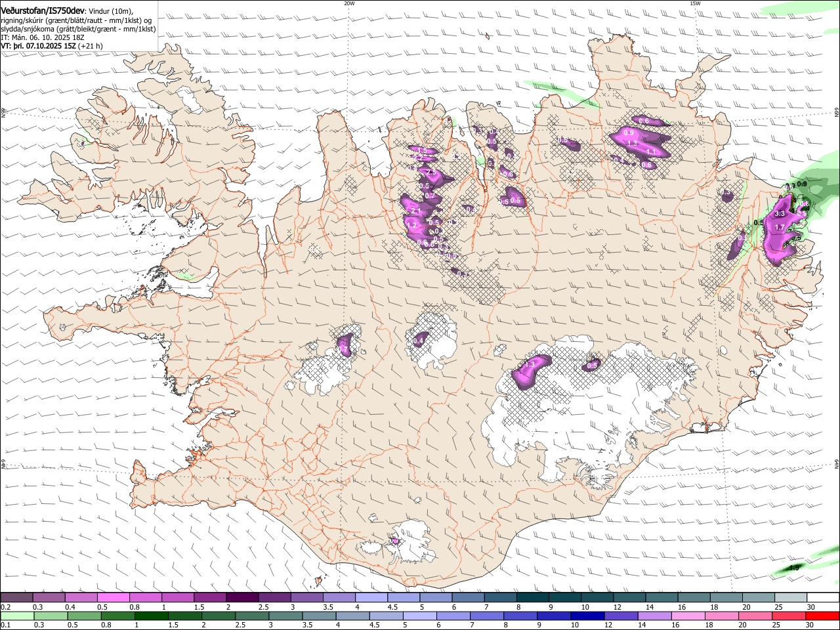Select the navy rain swatch for 10–12
Viewport: 840px width, 630px height.
pos(587,616)
